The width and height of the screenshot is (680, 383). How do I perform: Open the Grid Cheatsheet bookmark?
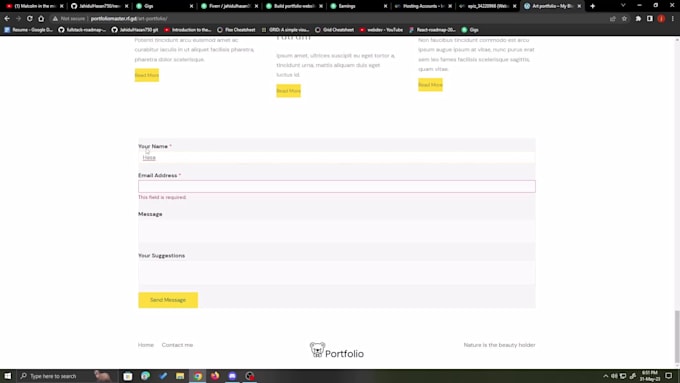[334, 30]
